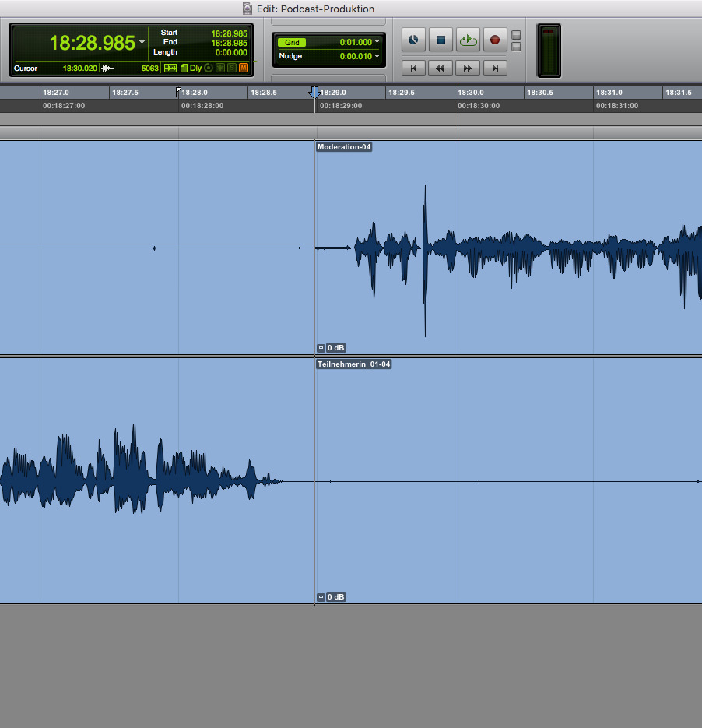Viewport: 702px width, 728px height.
Task: Click the online/sync clock transport button
Action: click(x=414, y=40)
